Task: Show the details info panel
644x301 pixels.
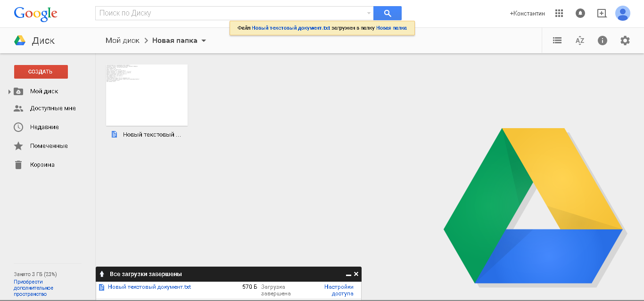Action: (602, 41)
